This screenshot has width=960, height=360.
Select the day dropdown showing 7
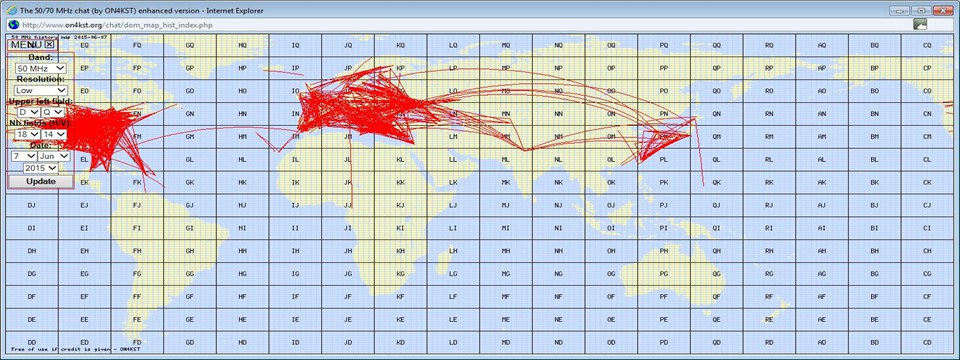pos(23,156)
